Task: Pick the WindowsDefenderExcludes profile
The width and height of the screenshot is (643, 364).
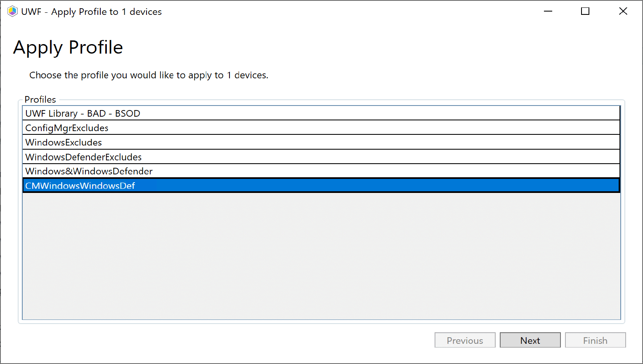Action: (x=83, y=157)
